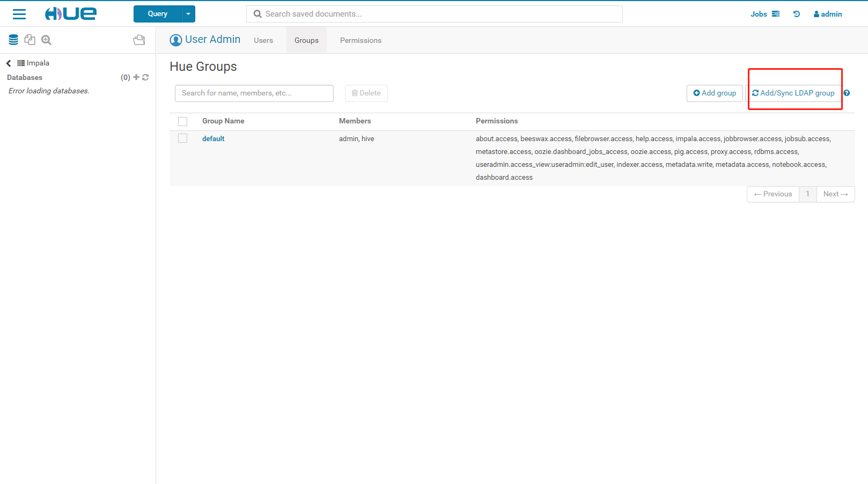Click the Databases label in sidebar
868x484 pixels.
point(25,77)
